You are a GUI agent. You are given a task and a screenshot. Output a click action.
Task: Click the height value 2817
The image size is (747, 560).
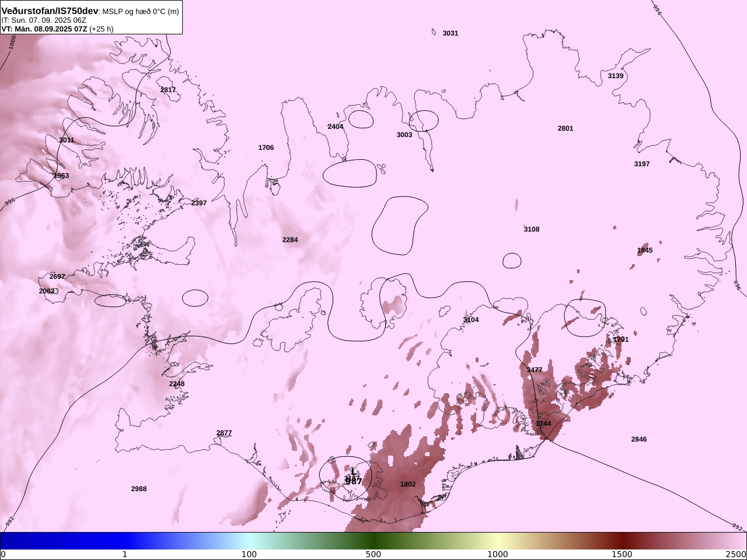(x=168, y=90)
